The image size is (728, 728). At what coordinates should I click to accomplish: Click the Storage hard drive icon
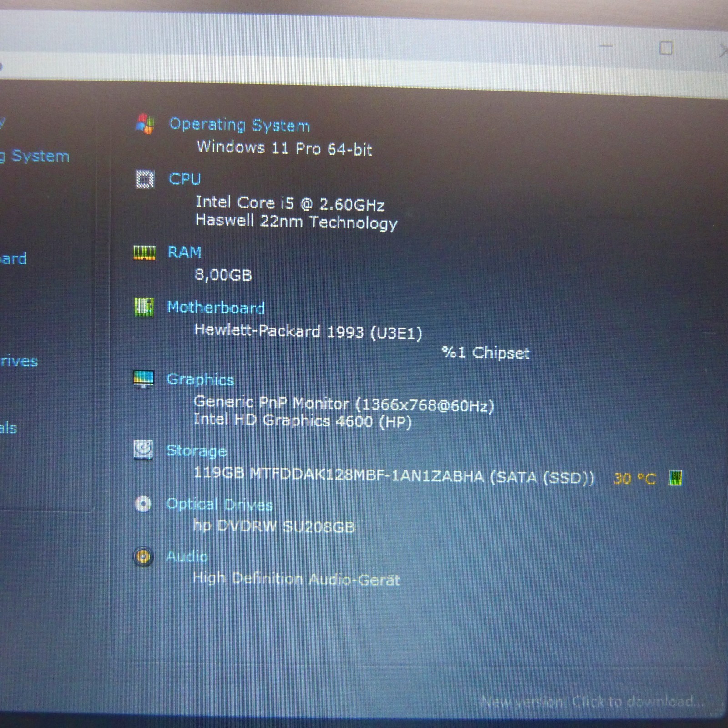click(x=143, y=450)
